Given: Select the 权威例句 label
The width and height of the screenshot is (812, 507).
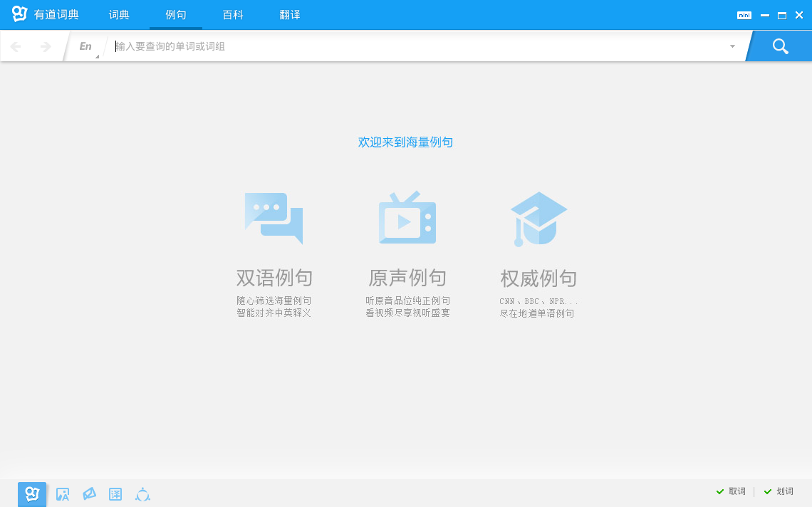Looking at the screenshot, I should (538, 278).
